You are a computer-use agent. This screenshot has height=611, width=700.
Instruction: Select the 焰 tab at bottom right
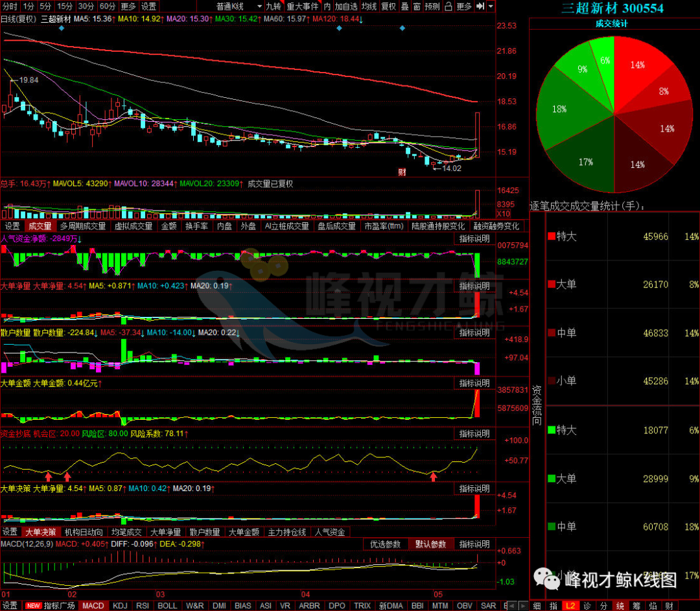[653, 606]
